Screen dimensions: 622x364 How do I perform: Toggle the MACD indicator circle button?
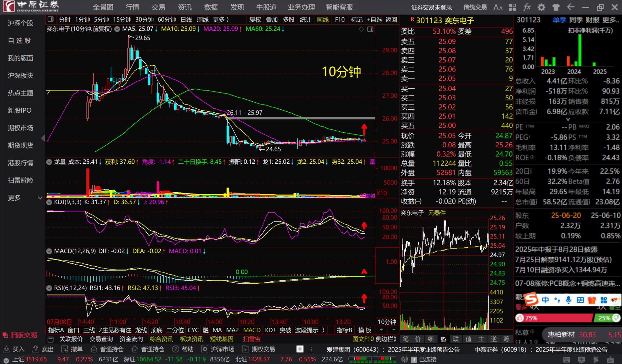click(49, 251)
